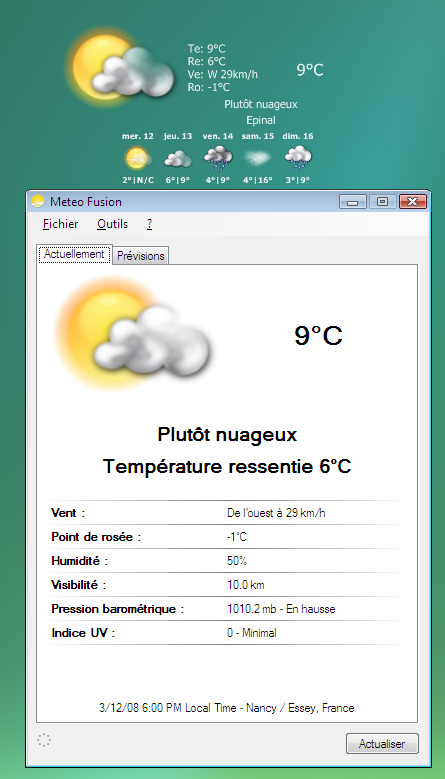This screenshot has height=779, width=445.
Task: Open the Fichier menu
Action: (61, 224)
